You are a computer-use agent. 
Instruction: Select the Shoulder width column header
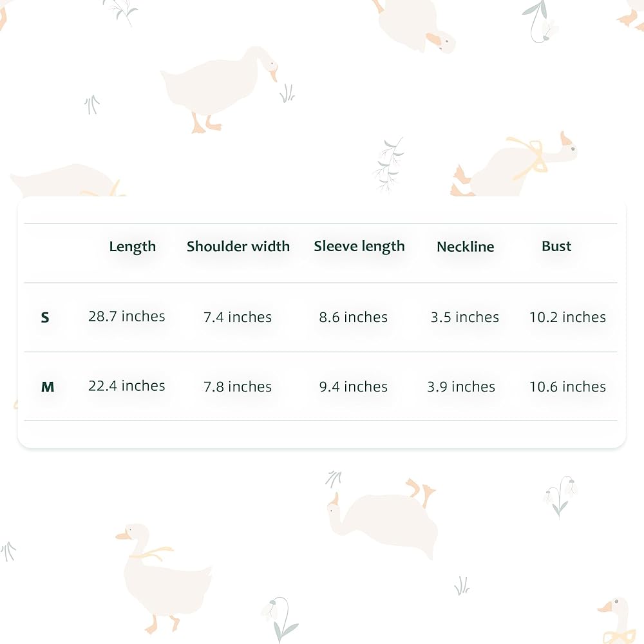point(238,247)
